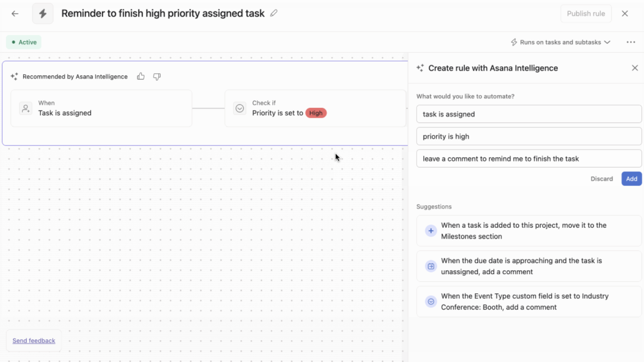This screenshot has width=644, height=362.
Task: Expand the Check if Priority condition card
Action: point(315,108)
